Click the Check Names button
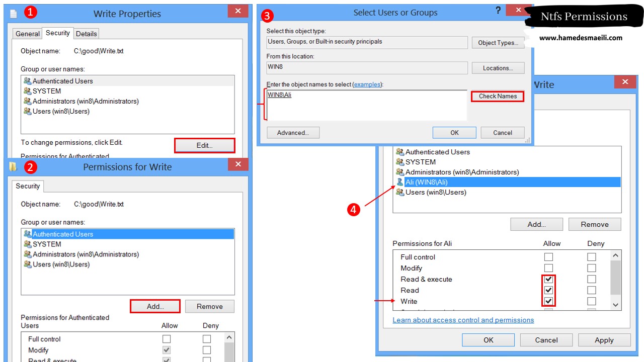The width and height of the screenshot is (644, 362). (x=498, y=96)
